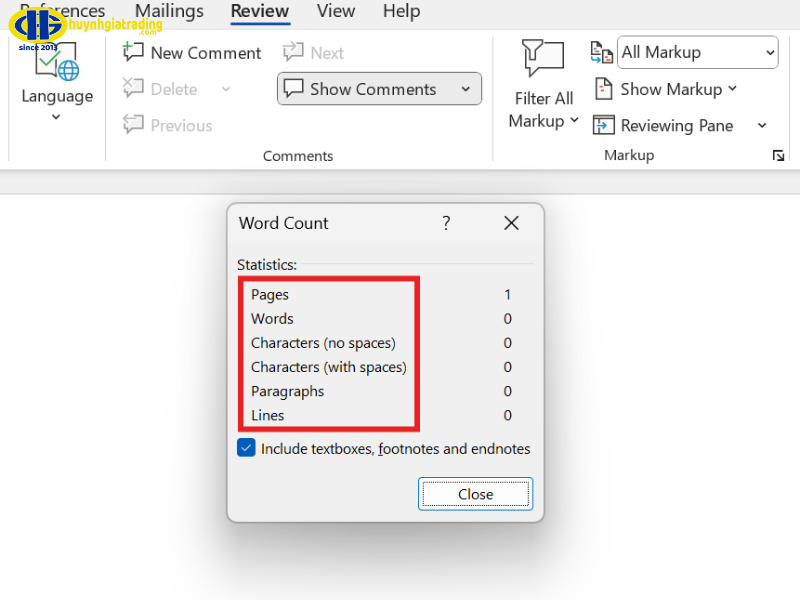Viewport: 800px width, 600px height.
Task: Click the Previous comment icon
Action: point(135,125)
